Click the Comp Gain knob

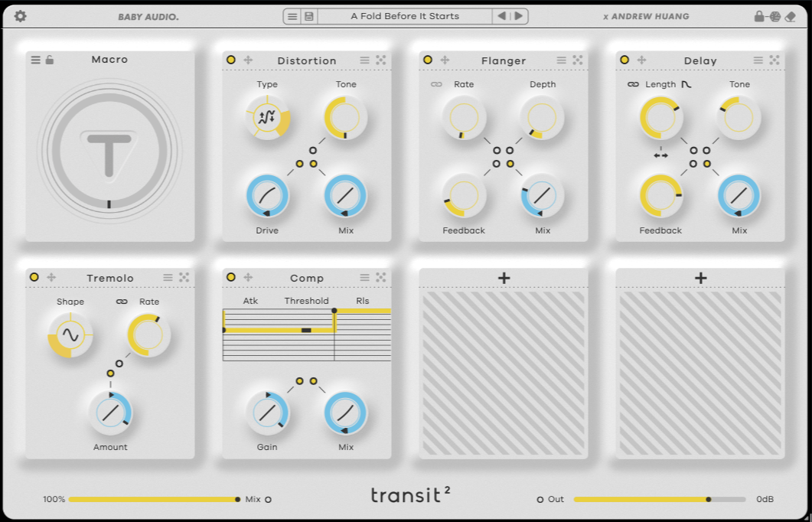(267, 413)
